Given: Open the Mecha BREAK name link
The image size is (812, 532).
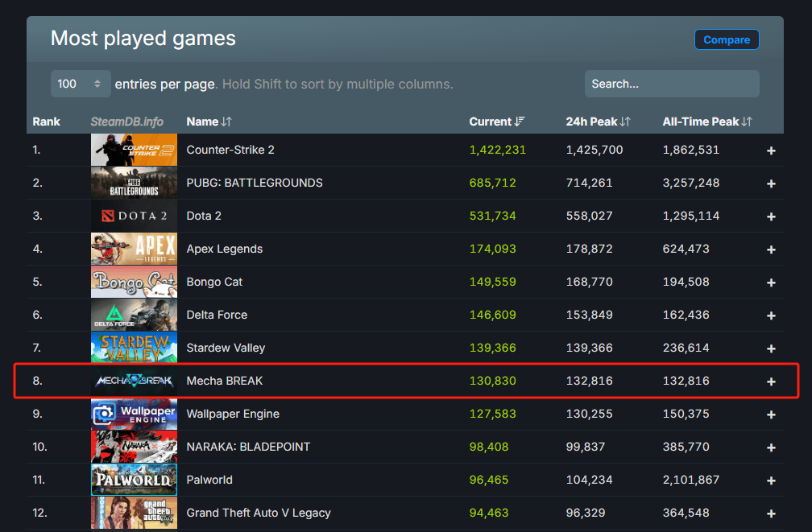Looking at the screenshot, I should coord(225,381).
